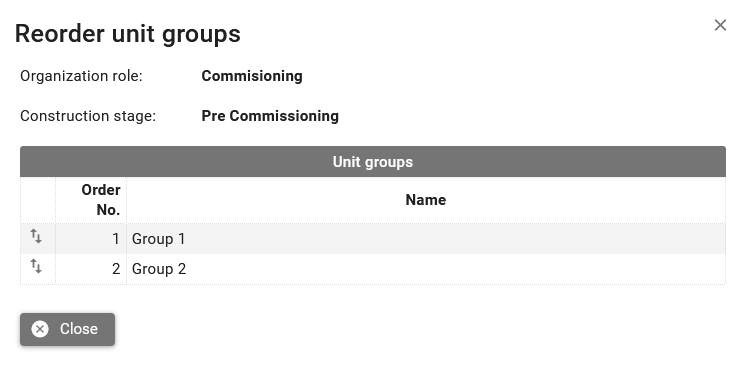Select the Group 1 row name
The width and height of the screenshot is (747, 365).
158,239
